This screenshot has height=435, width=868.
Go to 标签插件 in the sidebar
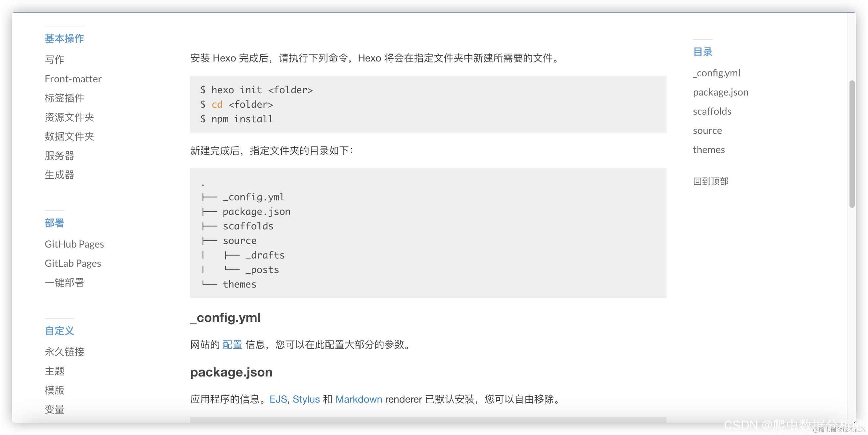pyautogui.click(x=64, y=98)
